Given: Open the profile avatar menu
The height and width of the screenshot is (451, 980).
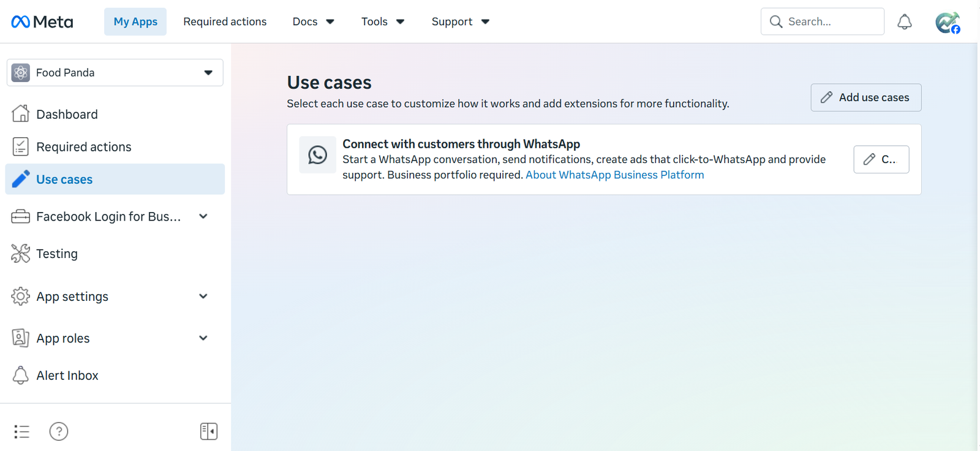Looking at the screenshot, I should (948, 23).
